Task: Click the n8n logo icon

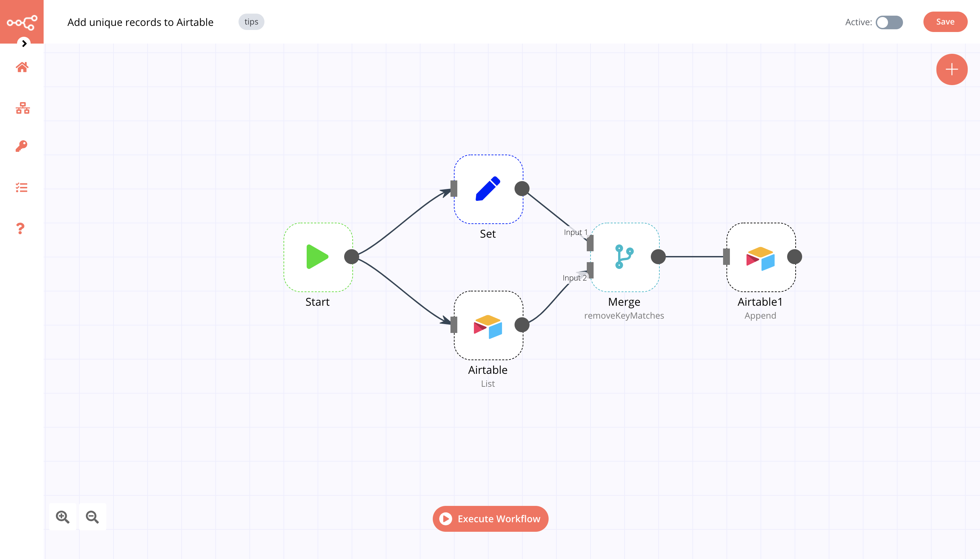Action: (x=22, y=22)
